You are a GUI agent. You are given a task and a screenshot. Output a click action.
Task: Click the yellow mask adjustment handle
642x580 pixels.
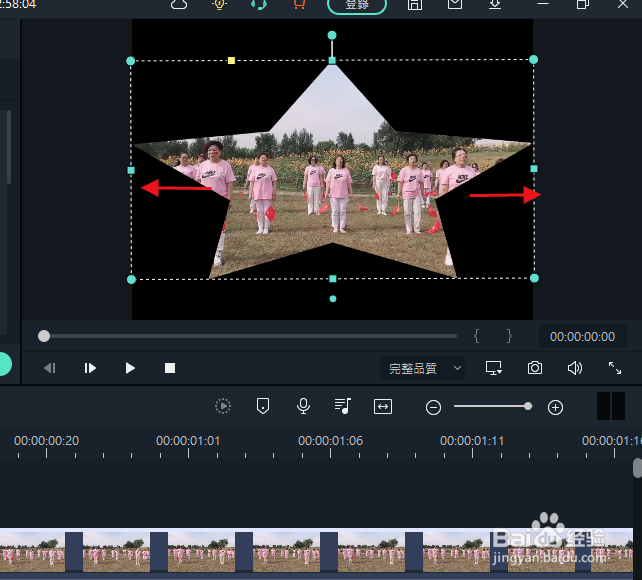[231, 61]
